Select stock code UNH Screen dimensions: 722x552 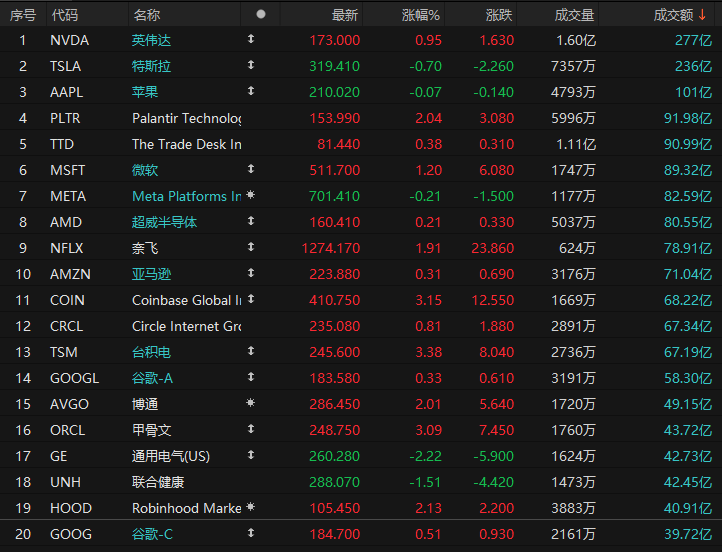(65, 482)
